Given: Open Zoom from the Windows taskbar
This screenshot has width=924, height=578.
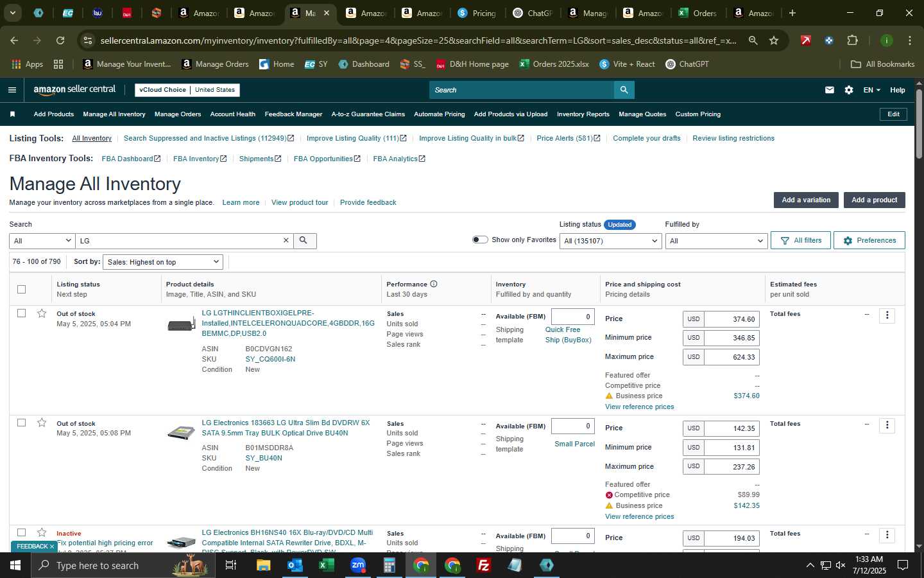Looking at the screenshot, I should click(357, 565).
